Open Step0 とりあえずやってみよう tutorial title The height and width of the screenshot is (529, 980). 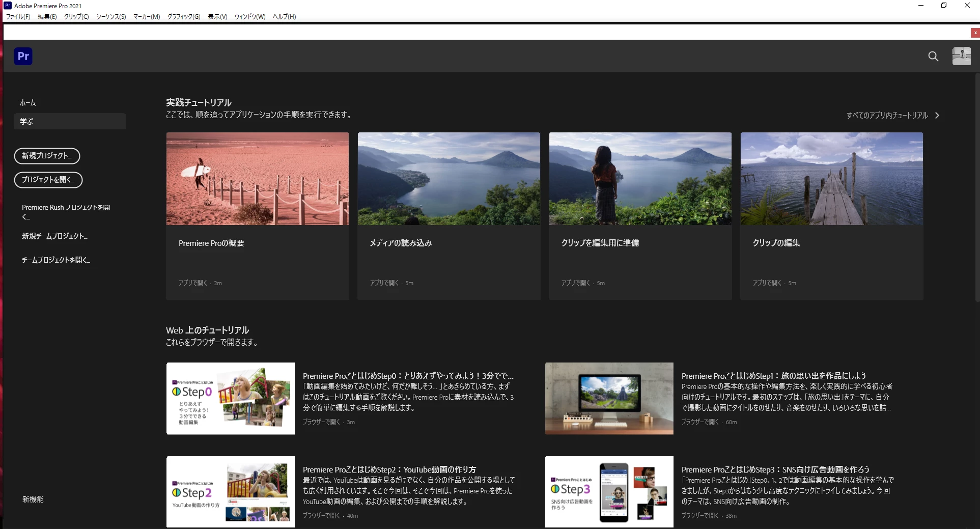(x=408, y=376)
